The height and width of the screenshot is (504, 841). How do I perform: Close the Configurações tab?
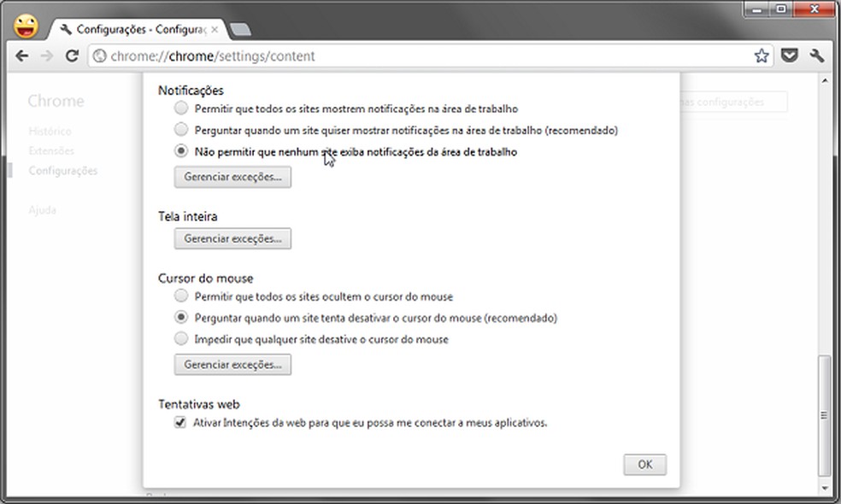(214, 28)
